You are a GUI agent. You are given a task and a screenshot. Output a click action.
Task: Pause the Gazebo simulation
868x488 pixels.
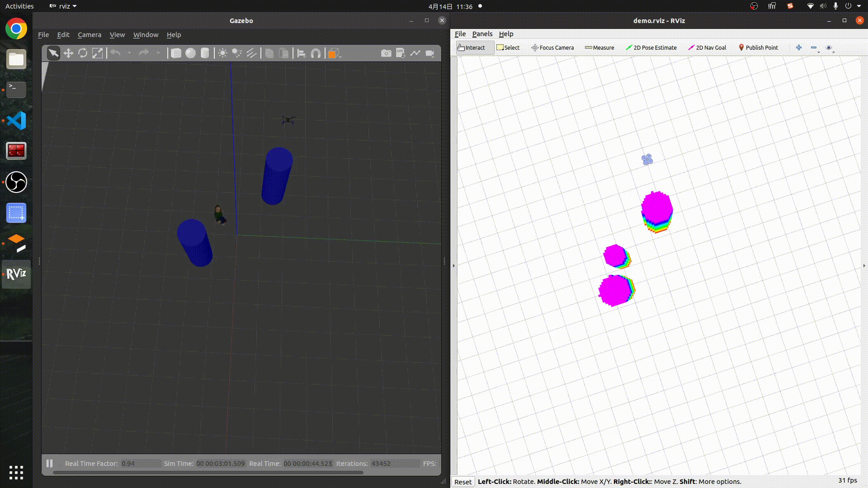[50, 463]
